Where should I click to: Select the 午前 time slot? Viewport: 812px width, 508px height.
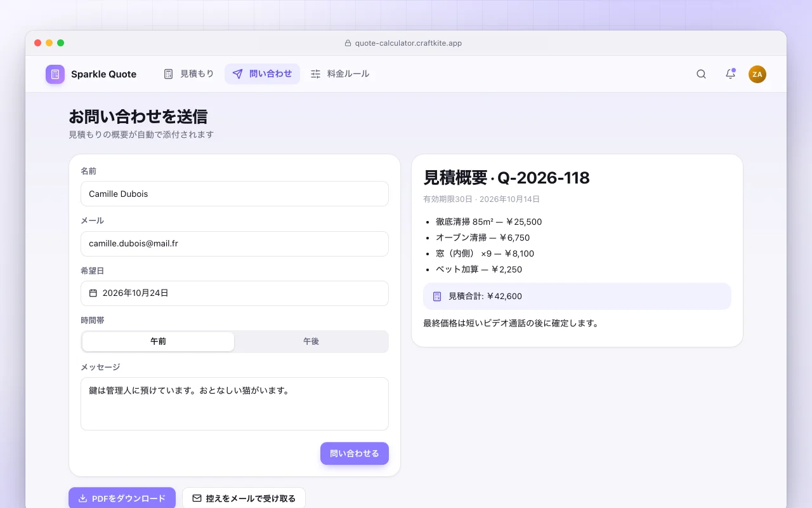point(158,342)
